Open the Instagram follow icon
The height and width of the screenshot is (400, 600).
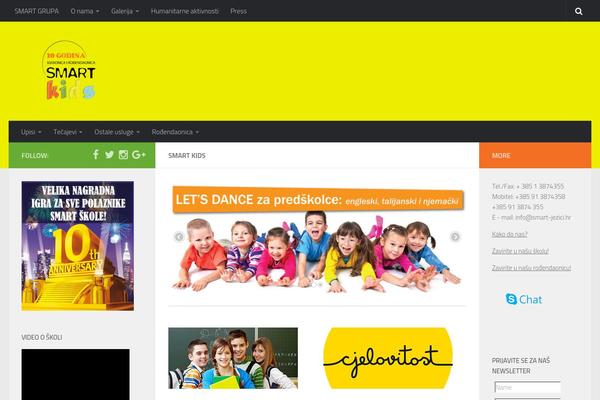(123, 155)
